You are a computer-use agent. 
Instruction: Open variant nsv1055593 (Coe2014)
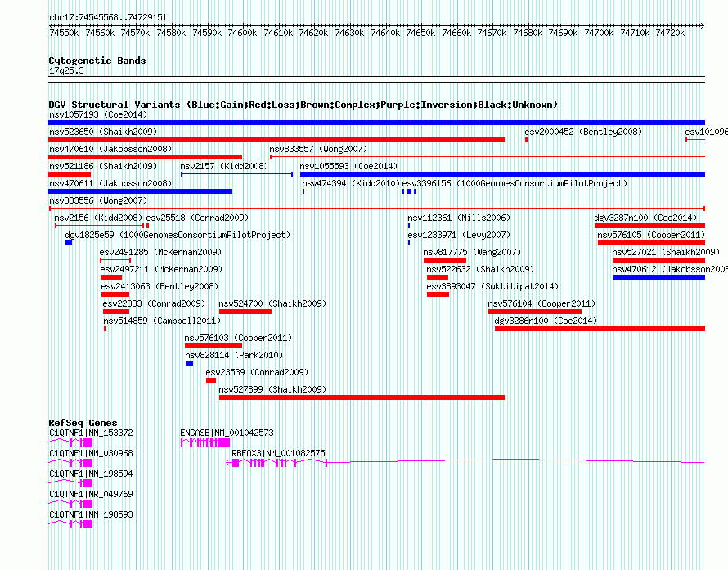click(x=348, y=166)
